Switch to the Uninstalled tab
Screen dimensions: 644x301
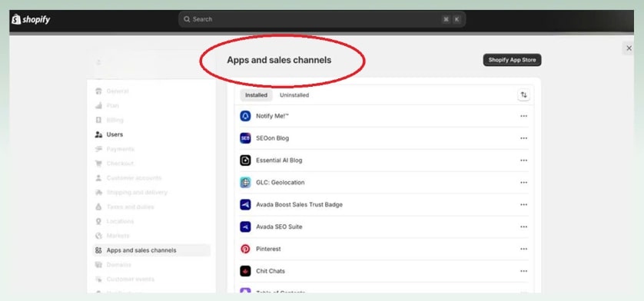coord(294,95)
